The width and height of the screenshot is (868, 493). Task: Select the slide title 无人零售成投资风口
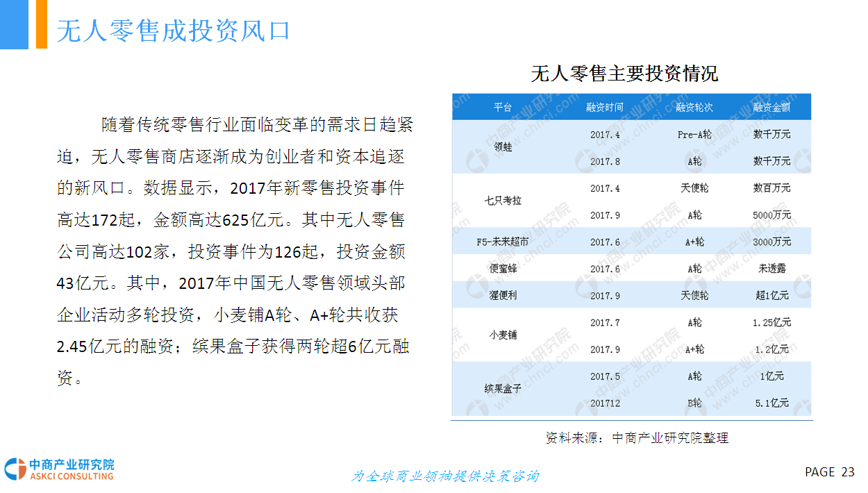click(173, 31)
